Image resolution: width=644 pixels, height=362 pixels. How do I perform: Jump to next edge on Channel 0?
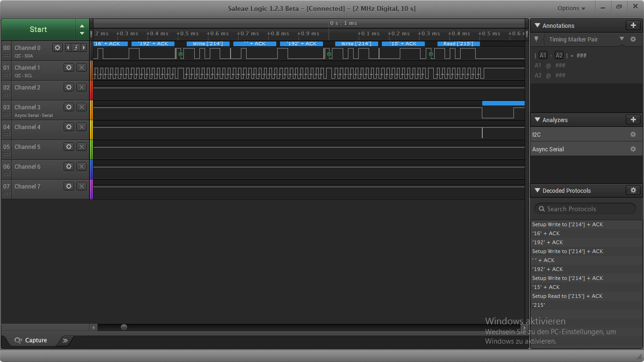coord(84,48)
